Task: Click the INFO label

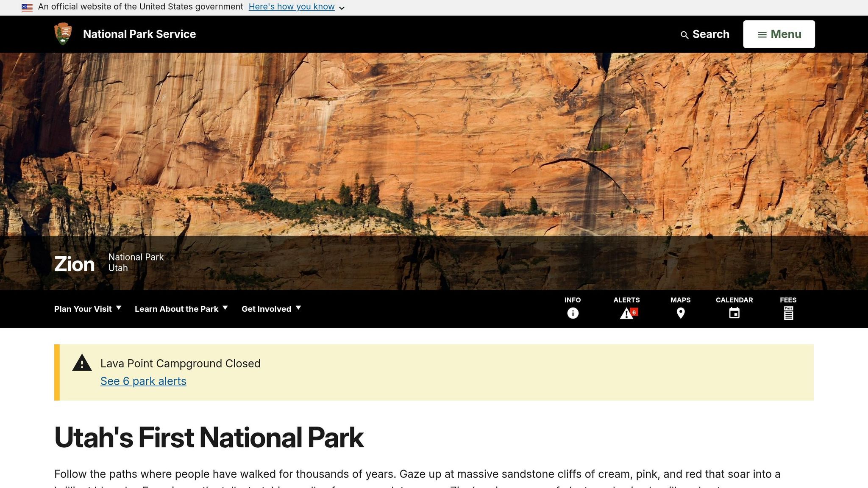Action: click(573, 300)
